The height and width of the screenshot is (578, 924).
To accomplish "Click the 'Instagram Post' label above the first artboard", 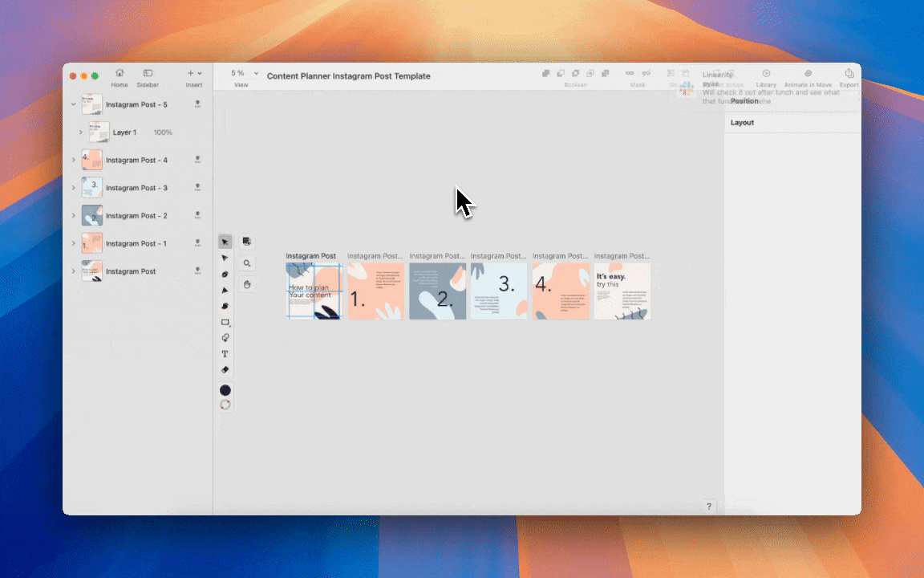I will point(310,256).
